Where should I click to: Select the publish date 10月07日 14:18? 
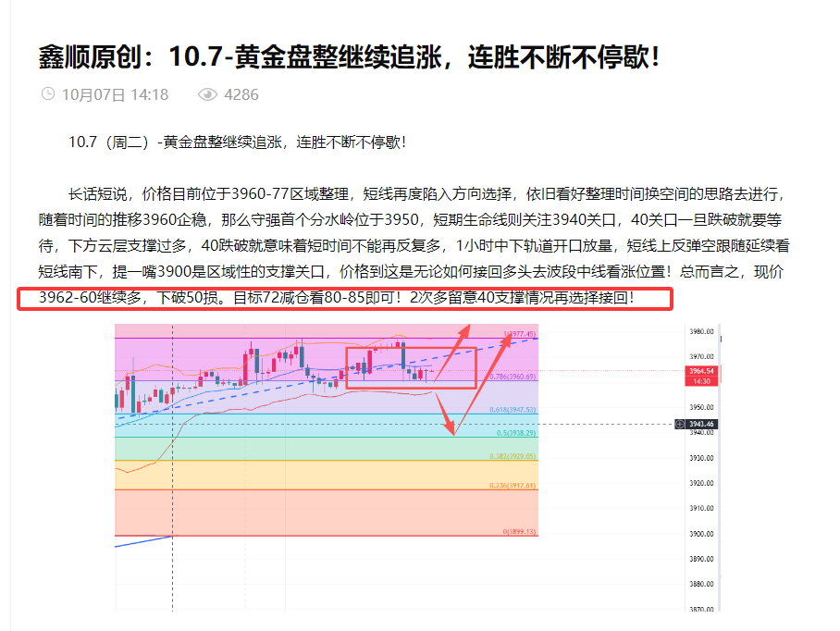tap(116, 94)
